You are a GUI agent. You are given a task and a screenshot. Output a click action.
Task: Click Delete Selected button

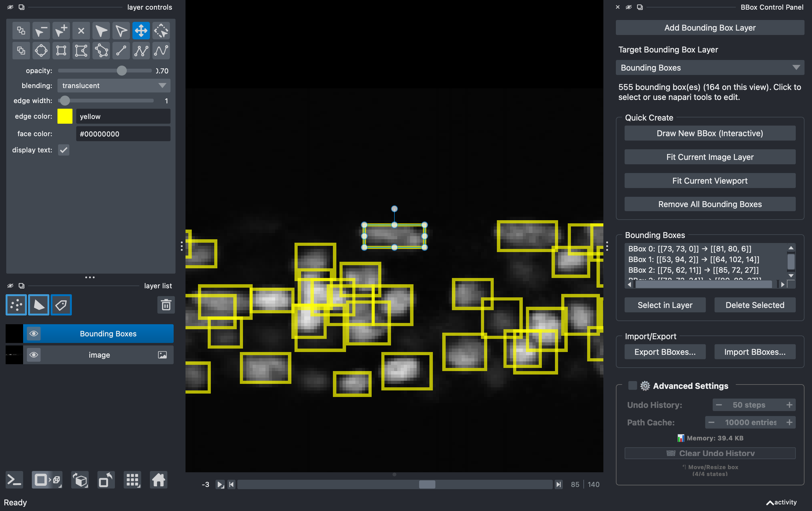755,305
